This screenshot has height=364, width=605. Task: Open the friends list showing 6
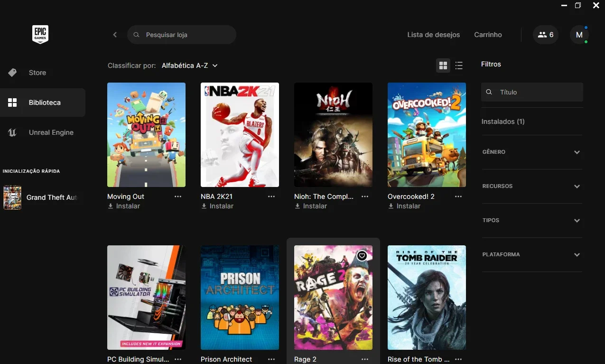[546, 35]
